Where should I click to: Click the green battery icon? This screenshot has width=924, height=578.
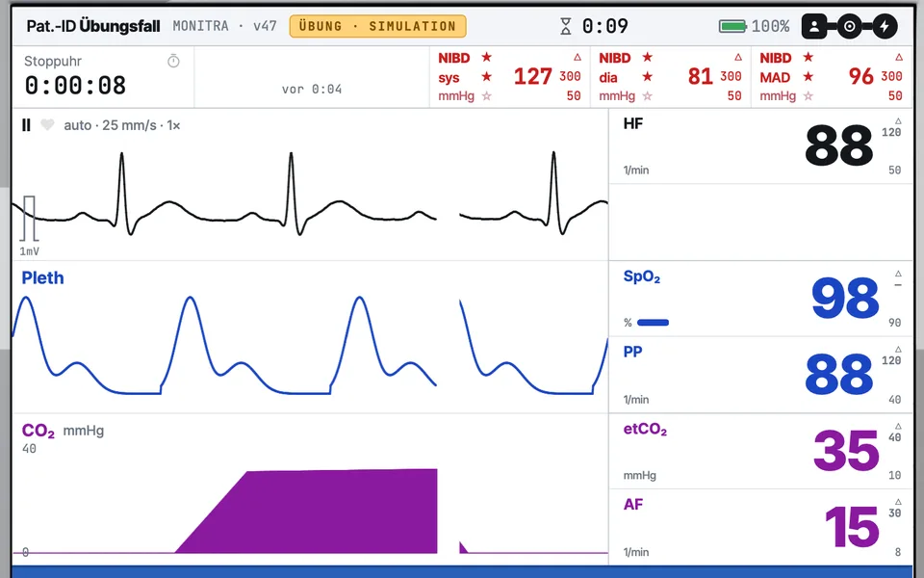click(x=732, y=26)
